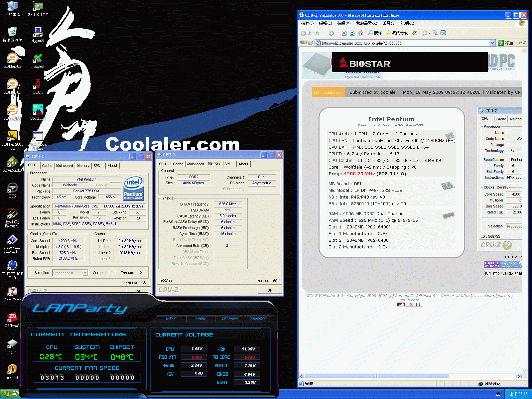The width and height of the screenshot is (532, 399).
Task: Switch to SPD tab in Memory CPU-Z window
Action: (228, 164)
